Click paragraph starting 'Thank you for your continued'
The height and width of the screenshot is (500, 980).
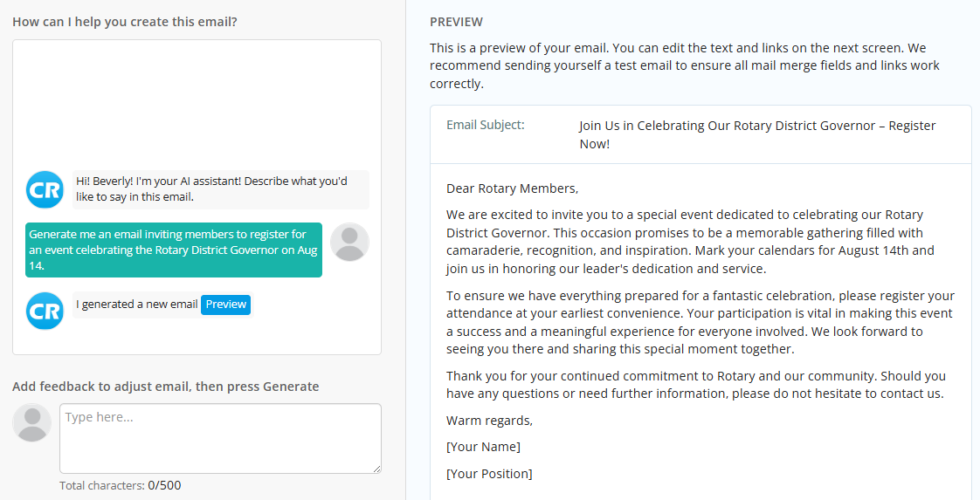(695, 385)
